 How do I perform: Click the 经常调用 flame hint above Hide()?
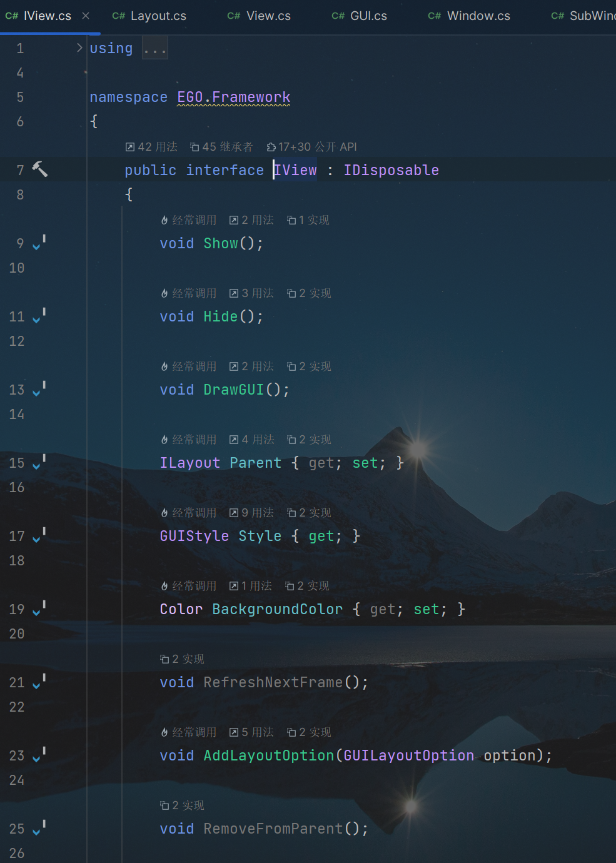click(188, 293)
